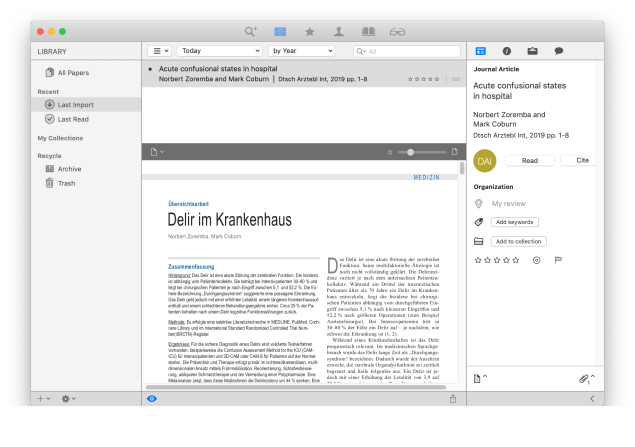635x447 pixels.
Task: Adjust the PDF zoom slider
Action: 409,152
